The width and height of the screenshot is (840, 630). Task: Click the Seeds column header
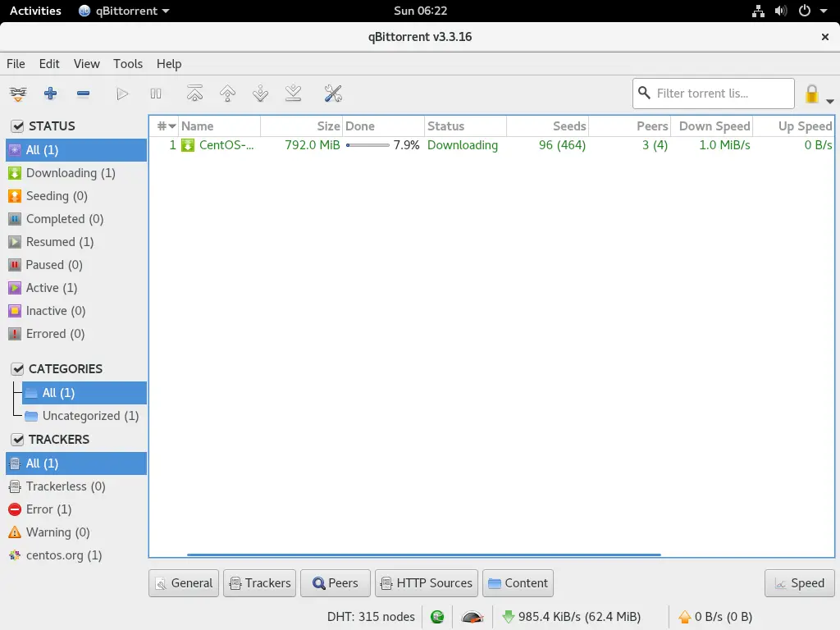point(547,126)
